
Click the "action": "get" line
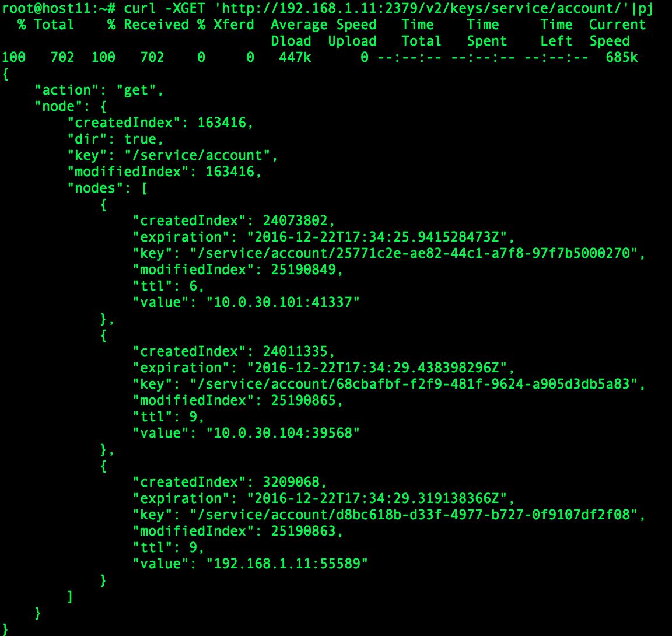[99, 90]
